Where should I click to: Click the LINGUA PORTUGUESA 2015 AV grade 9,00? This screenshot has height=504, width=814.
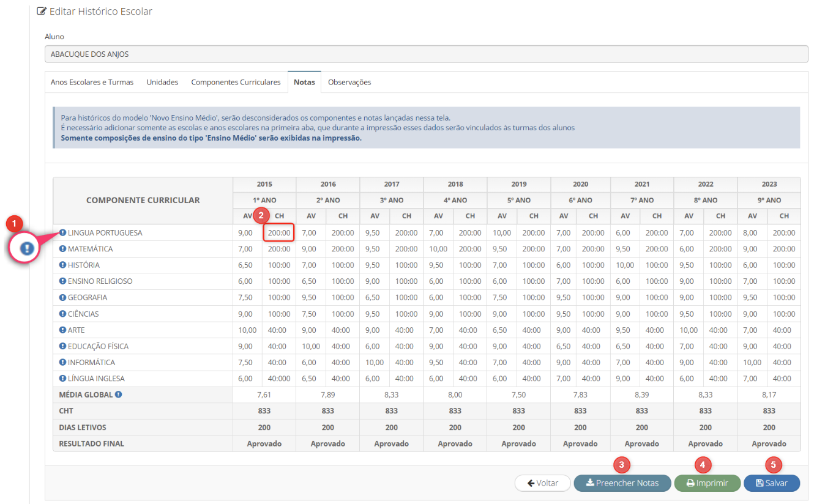coord(245,233)
